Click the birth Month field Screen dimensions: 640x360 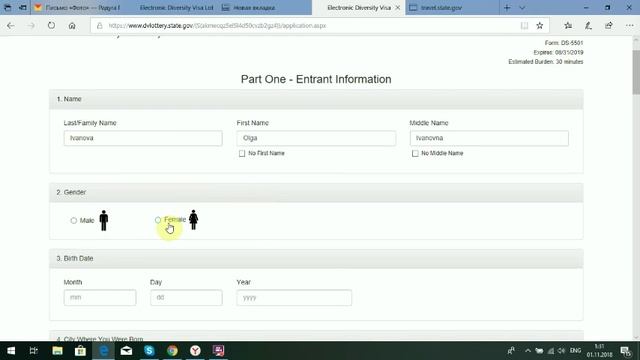tap(100, 298)
